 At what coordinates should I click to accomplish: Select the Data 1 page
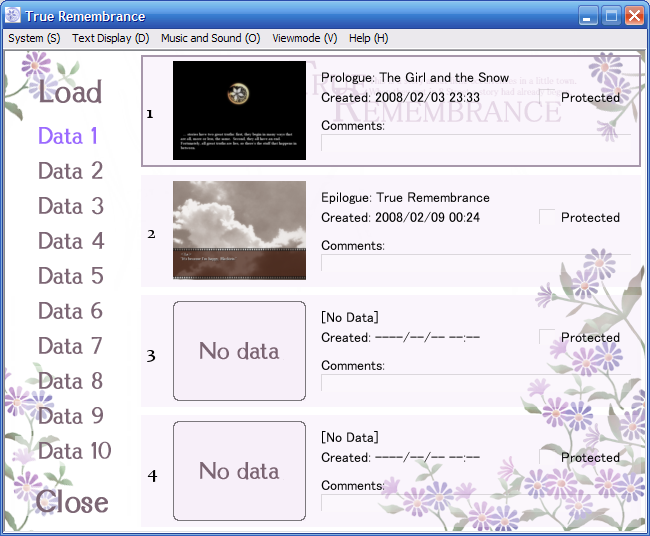coord(68,136)
